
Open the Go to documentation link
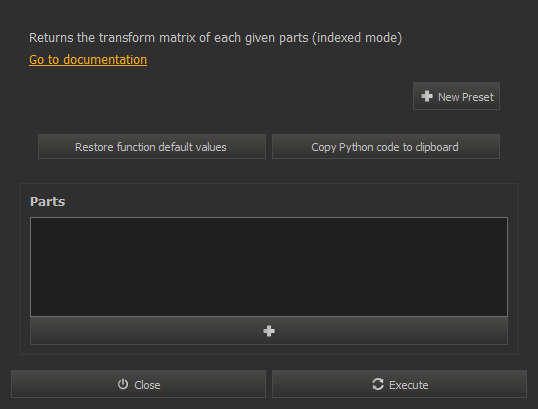click(88, 60)
